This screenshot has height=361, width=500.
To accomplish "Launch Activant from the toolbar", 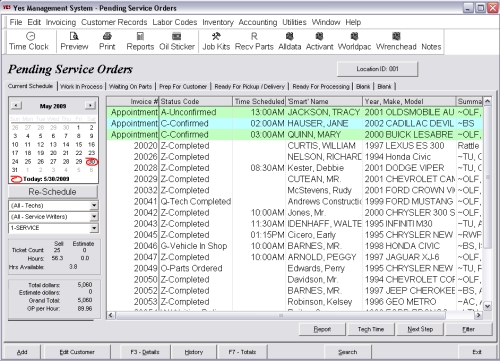I will click(x=319, y=41).
